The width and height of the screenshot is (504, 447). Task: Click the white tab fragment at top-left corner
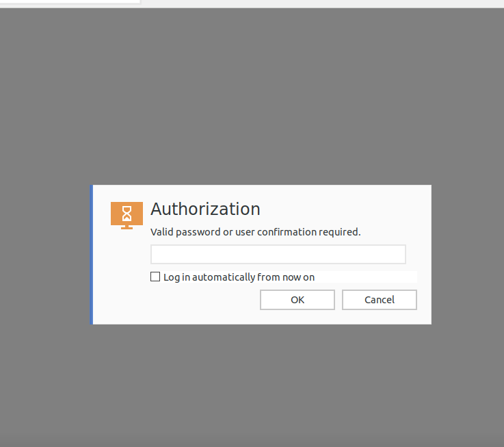68,2
